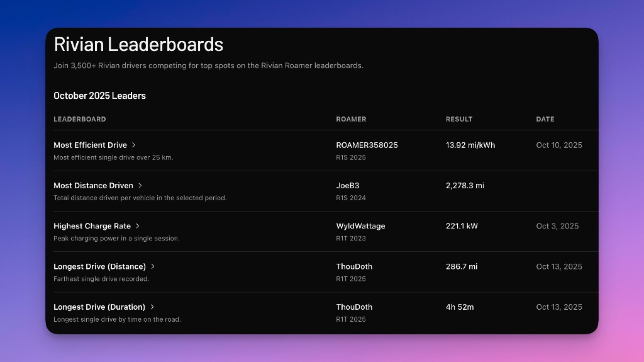Click the 4h 52m result value

[460, 307]
